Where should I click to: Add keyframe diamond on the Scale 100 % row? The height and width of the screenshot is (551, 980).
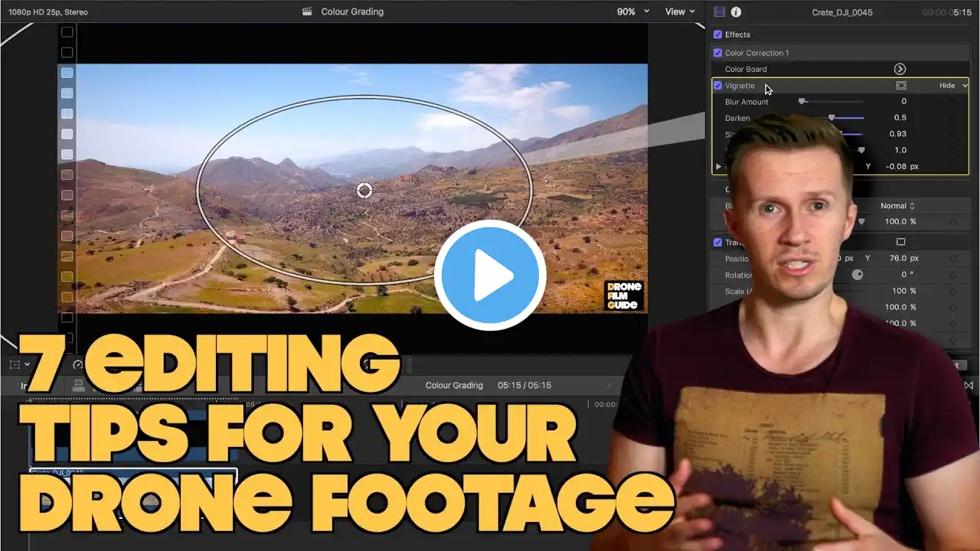pos(953,291)
